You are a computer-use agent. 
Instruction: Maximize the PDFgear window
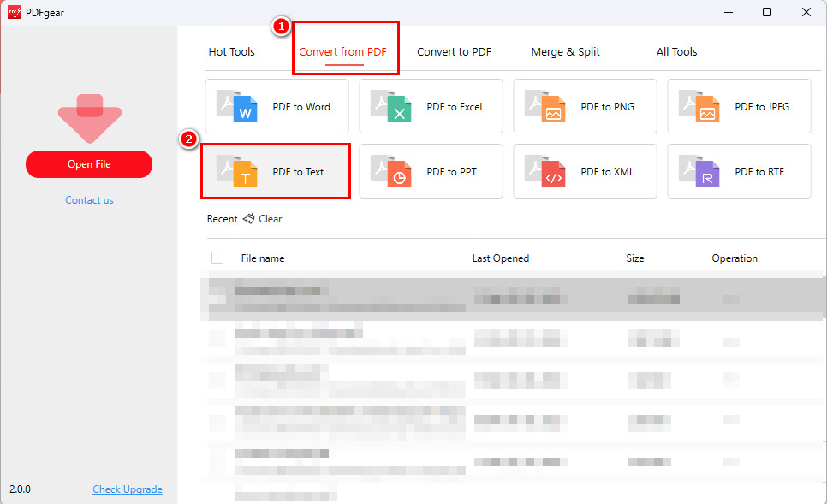[x=767, y=12]
